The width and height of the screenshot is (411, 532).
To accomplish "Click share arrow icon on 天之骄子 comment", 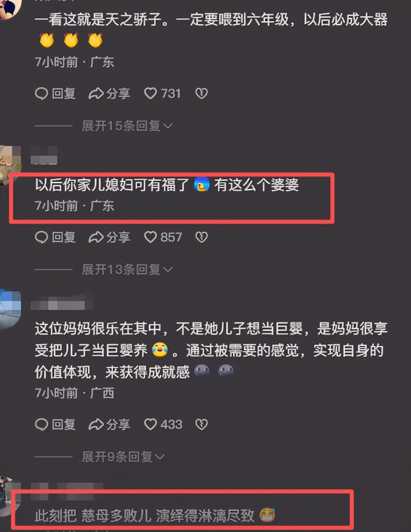I will 96,93.
